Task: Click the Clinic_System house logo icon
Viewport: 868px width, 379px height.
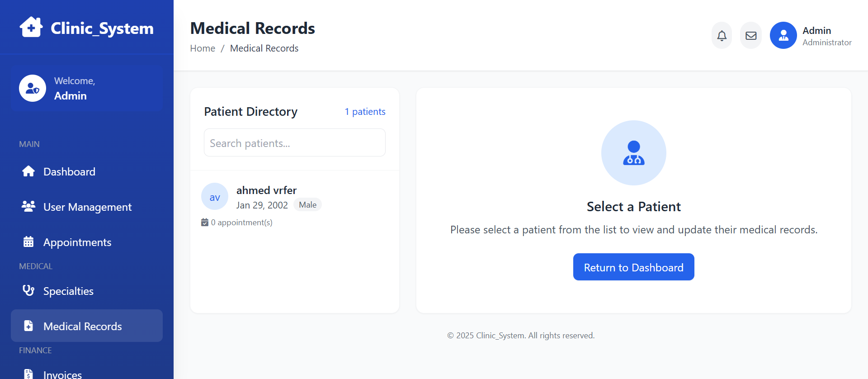Action: (x=31, y=27)
